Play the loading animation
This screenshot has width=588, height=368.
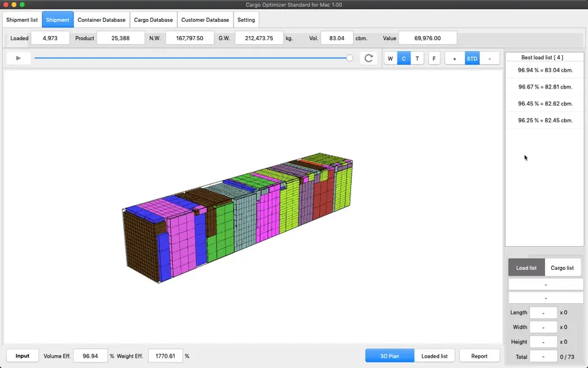pos(18,58)
